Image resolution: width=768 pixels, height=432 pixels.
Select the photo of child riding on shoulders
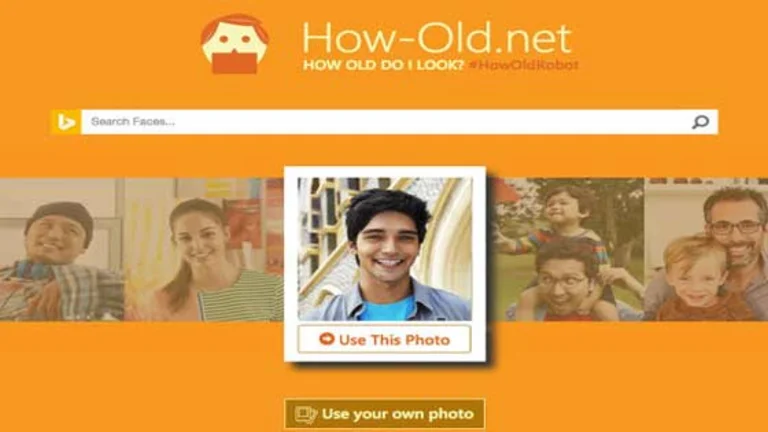(569, 249)
